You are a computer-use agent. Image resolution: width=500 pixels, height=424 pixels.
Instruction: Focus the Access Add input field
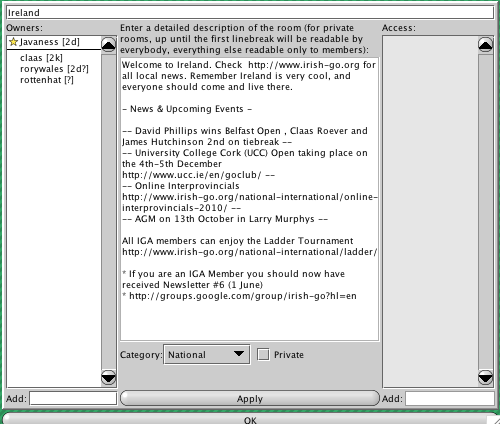[450, 399]
